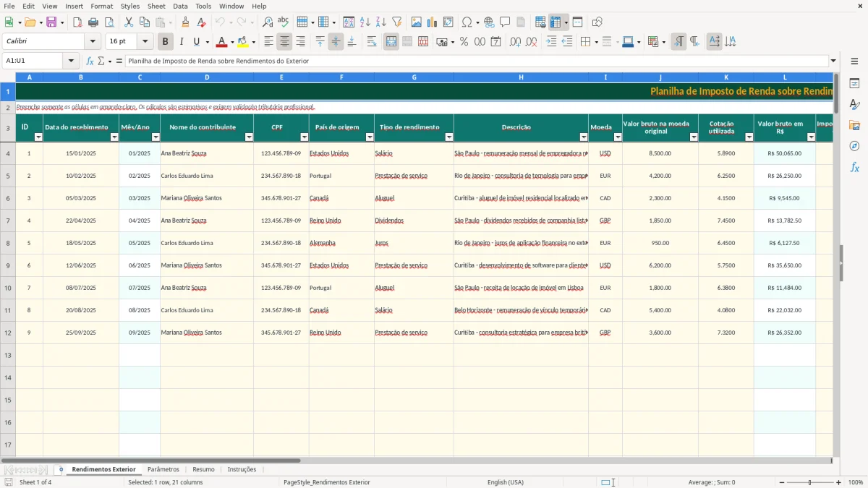
Task: Clone formatting with the paintbrush
Action: [x=186, y=22]
